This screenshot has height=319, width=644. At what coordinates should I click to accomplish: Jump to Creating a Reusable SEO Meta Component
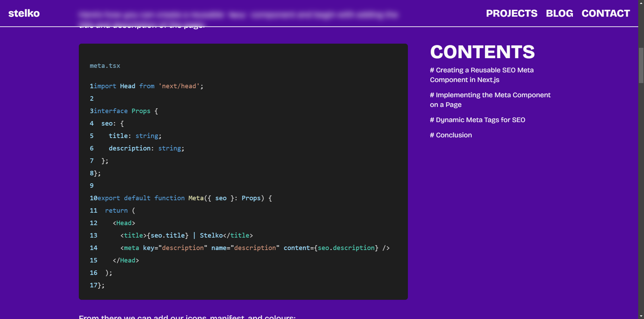(481, 75)
